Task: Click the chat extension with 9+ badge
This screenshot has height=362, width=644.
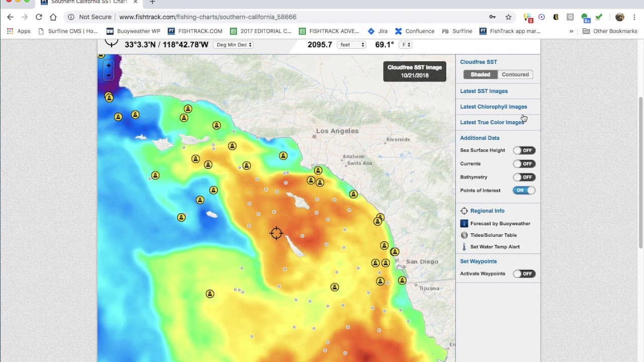Action: pos(586,18)
